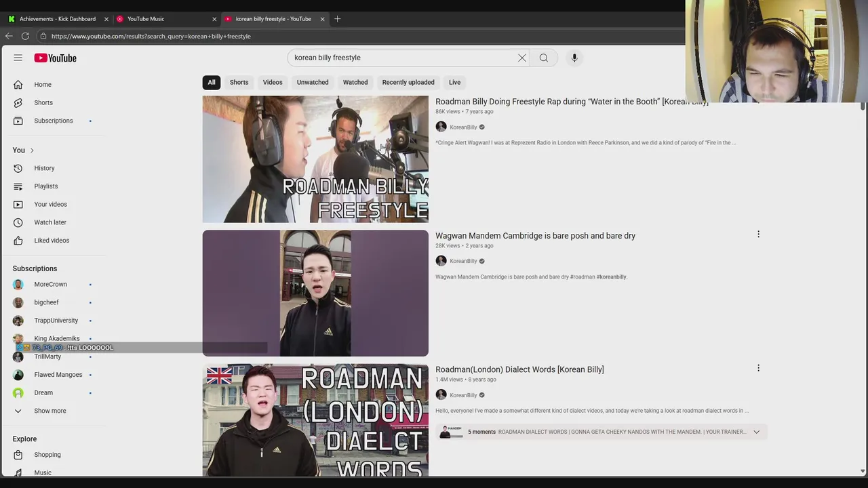
Task: Close the Kick Dashboard browser tab
Action: pos(106,19)
